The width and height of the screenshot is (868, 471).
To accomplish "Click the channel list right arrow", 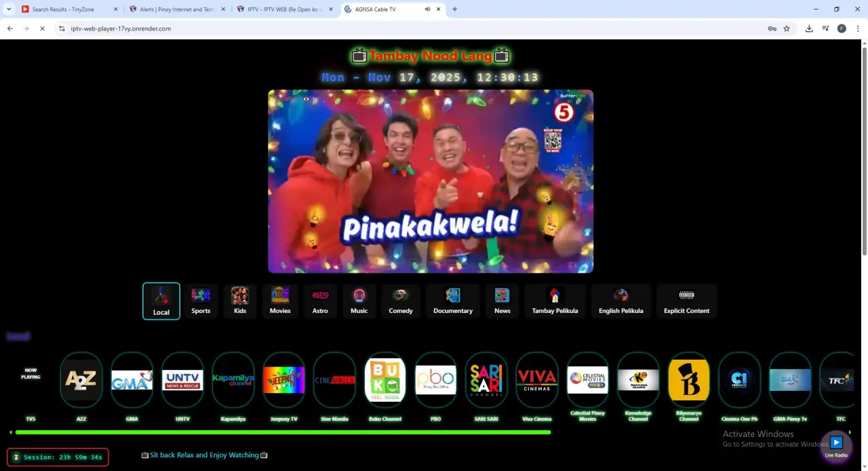I will (850, 432).
